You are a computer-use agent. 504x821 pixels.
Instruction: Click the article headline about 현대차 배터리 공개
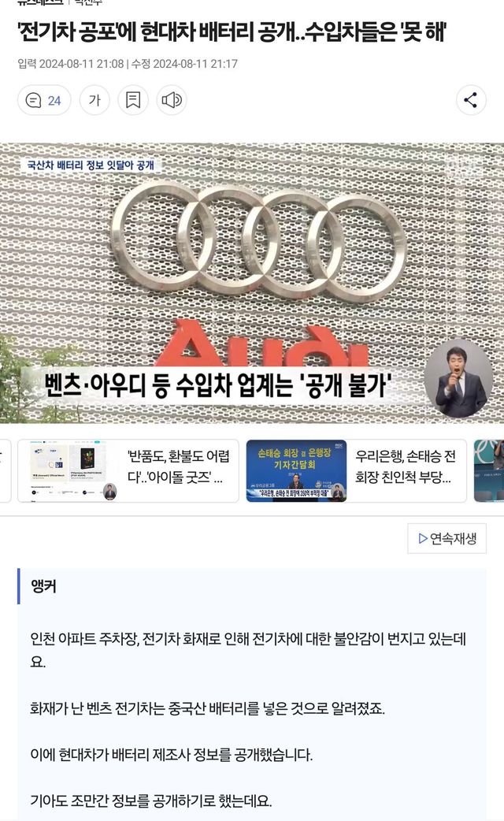click(232, 33)
